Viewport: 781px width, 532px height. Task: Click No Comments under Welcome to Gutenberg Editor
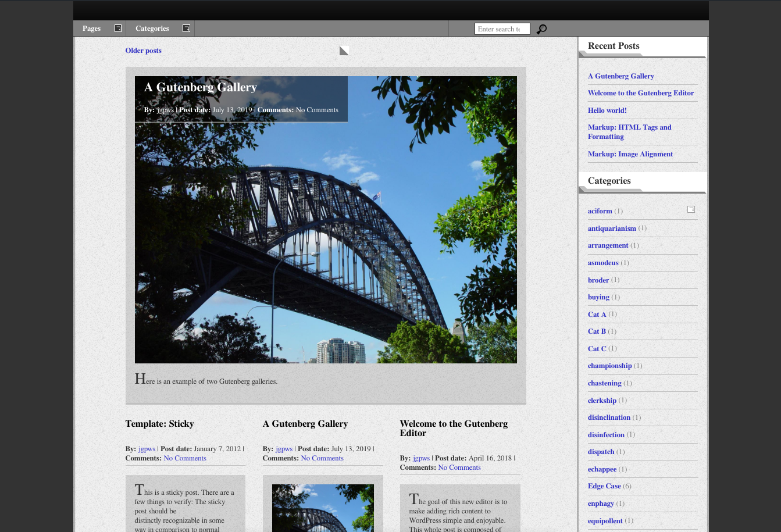[x=459, y=467]
